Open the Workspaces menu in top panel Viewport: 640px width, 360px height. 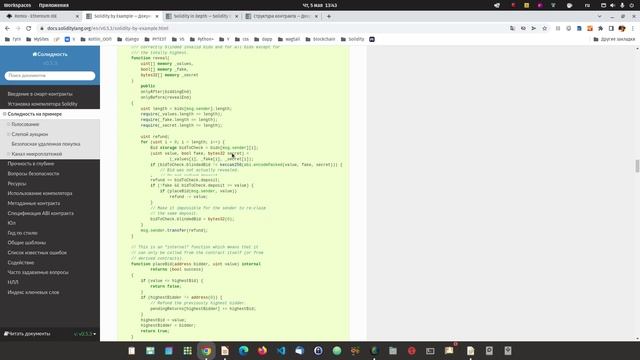coord(18,5)
